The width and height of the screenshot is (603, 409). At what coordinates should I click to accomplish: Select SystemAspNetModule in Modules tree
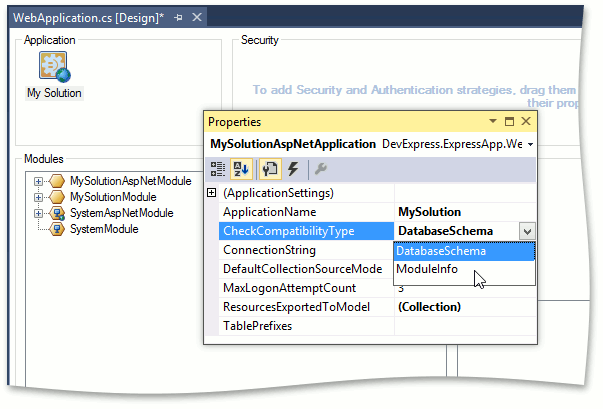[122, 213]
